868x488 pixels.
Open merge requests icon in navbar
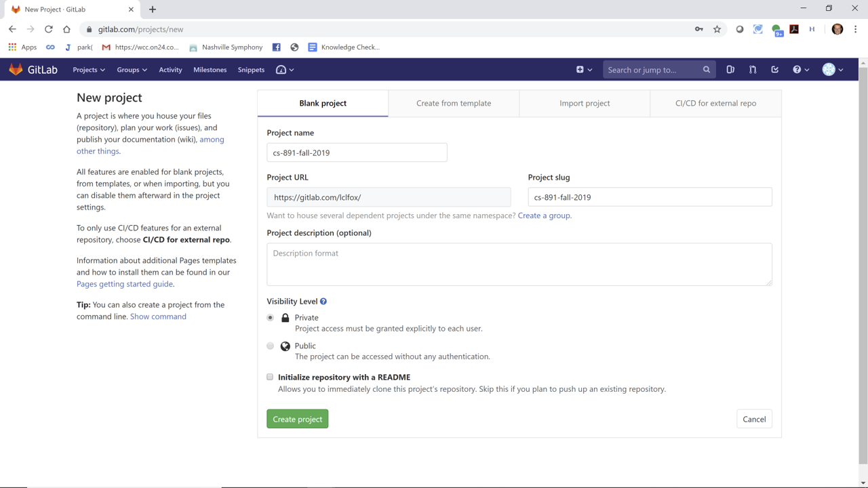click(x=753, y=70)
